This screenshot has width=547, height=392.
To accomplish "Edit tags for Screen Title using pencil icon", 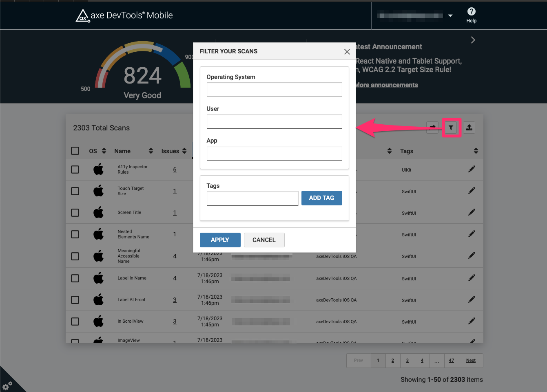I will click(472, 212).
